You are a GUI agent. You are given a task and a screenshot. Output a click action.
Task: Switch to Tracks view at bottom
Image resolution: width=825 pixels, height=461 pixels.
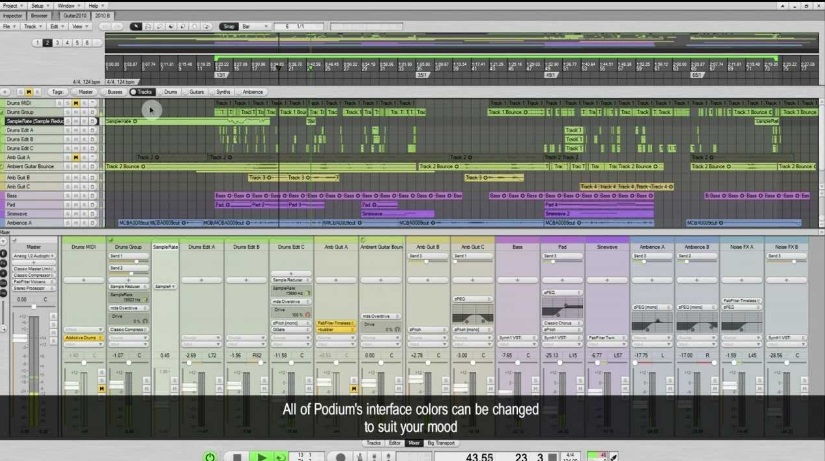374,443
